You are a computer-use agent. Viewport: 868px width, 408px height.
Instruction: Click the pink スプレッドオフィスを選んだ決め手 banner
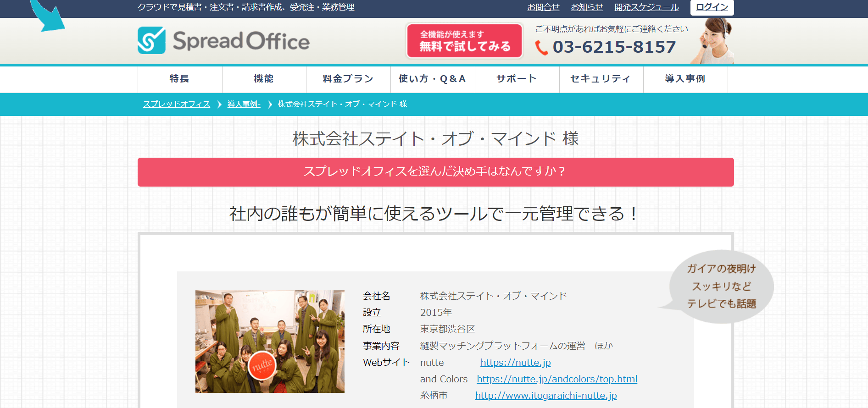click(435, 172)
